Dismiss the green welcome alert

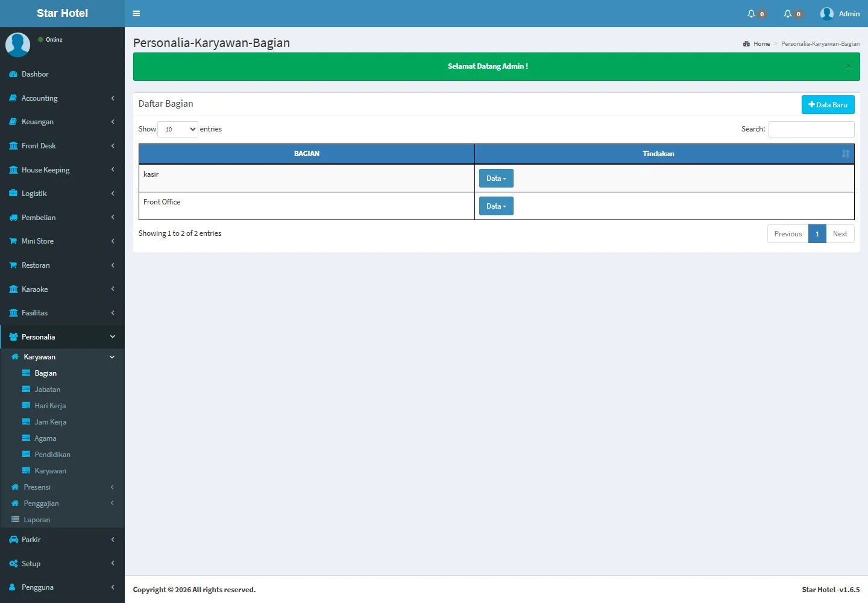848,66
